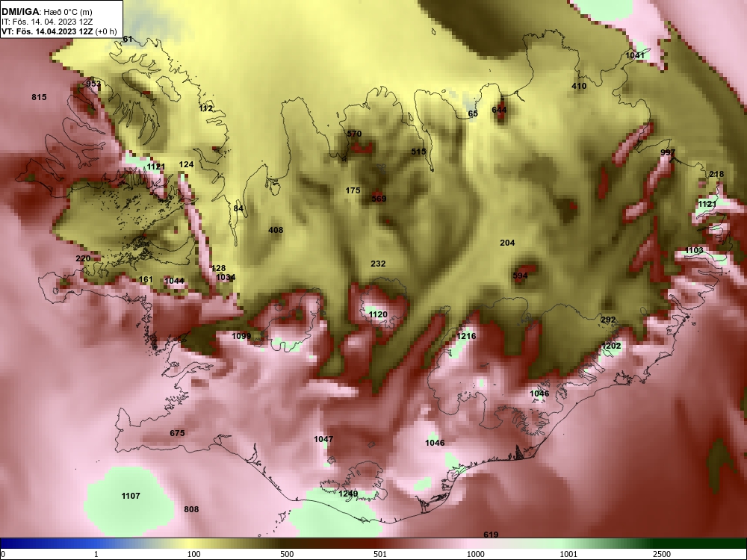Click the 'VT: Fös. 14.04.2023 12Z (+0 h)' line
The height and width of the screenshot is (560, 747).
pyautogui.click(x=59, y=32)
